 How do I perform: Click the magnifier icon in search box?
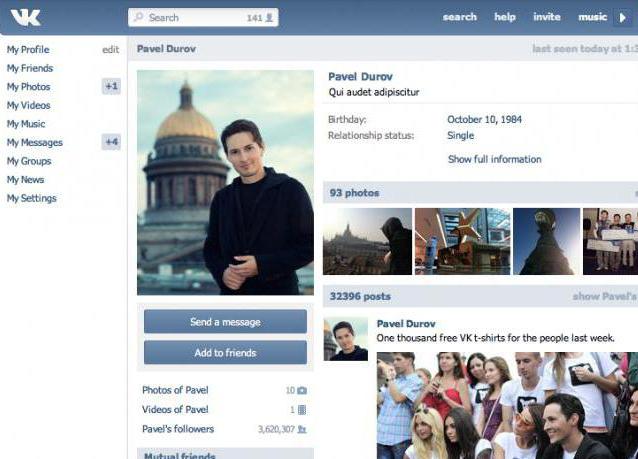pyautogui.click(x=138, y=18)
